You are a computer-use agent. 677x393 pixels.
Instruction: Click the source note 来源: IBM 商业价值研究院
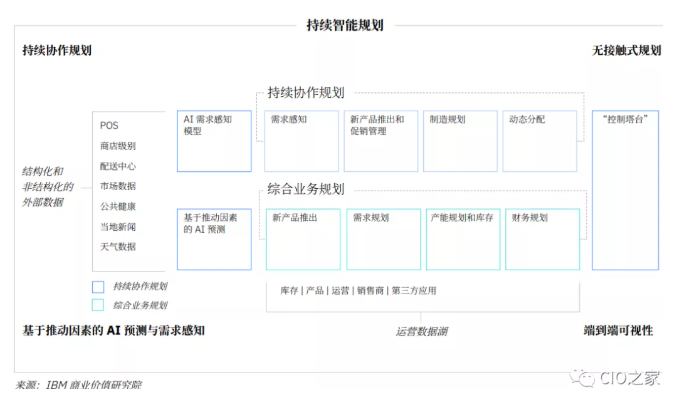pyautogui.click(x=79, y=385)
